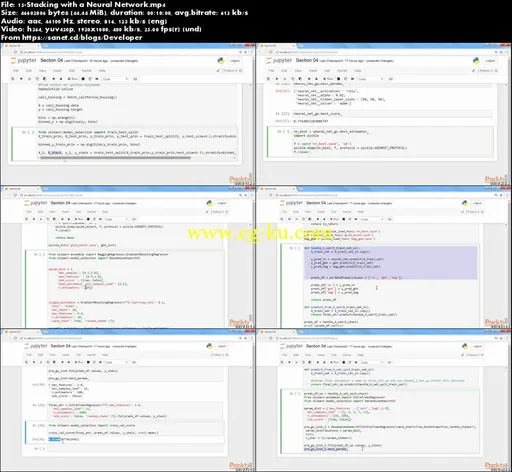
Task: Click the stop kernel square in bottom-right frame
Action: [344, 362]
